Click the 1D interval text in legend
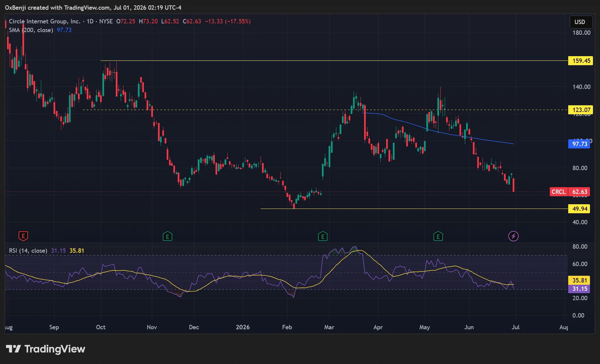 point(90,21)
